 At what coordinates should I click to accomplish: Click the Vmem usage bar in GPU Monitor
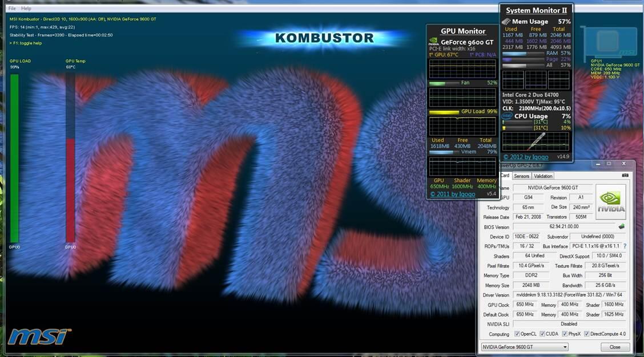[444, 152]
